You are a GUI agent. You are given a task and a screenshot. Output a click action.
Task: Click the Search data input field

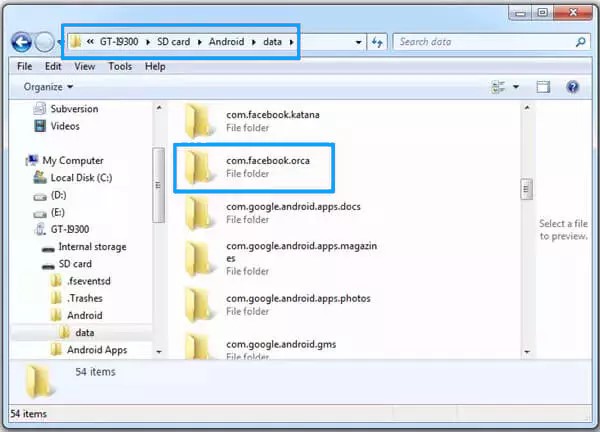tap(480, 43)
